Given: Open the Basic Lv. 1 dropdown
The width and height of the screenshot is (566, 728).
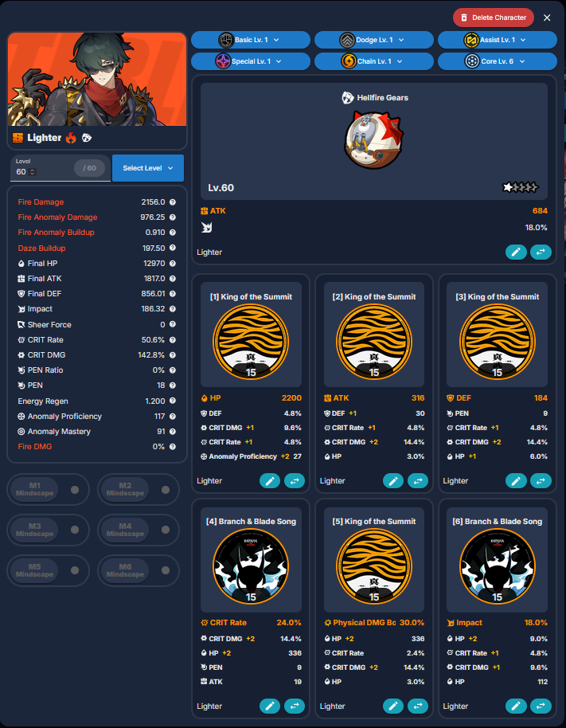Looking at the screenshot, I should click(x=251, y=40).
